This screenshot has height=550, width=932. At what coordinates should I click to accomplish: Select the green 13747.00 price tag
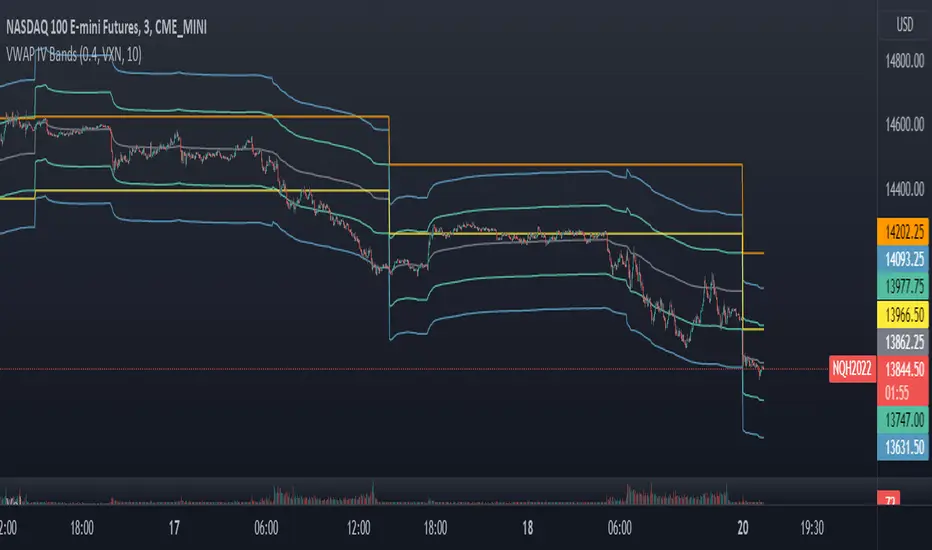point(903,420)
